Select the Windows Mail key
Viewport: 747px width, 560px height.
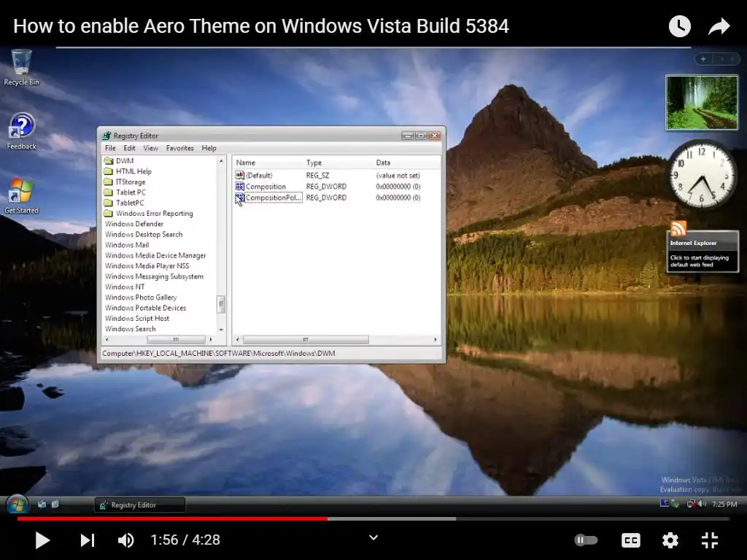click(127, 245)
